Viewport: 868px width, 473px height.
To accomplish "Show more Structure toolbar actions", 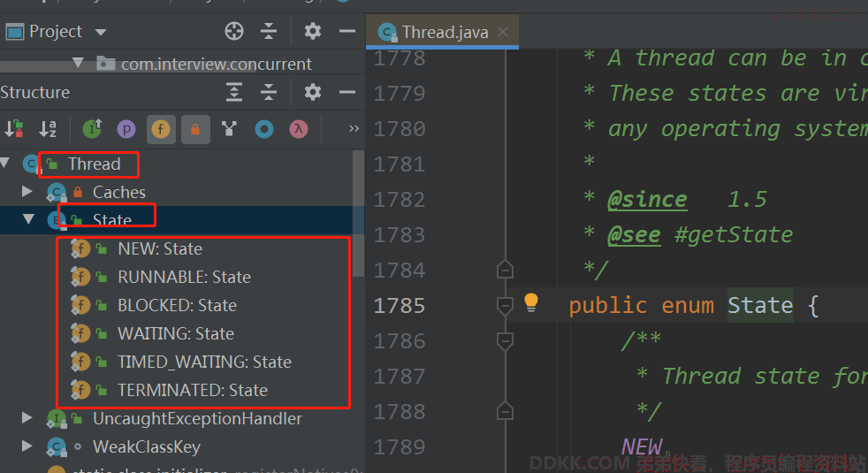I will coord(354,128).
